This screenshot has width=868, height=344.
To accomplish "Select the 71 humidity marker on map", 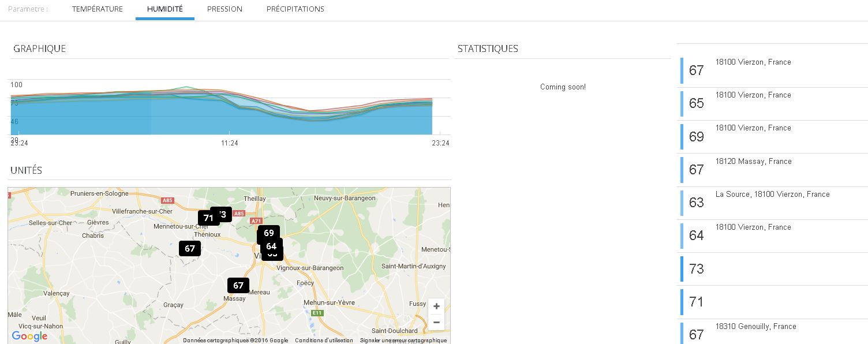I will click(x=208, y=218).
